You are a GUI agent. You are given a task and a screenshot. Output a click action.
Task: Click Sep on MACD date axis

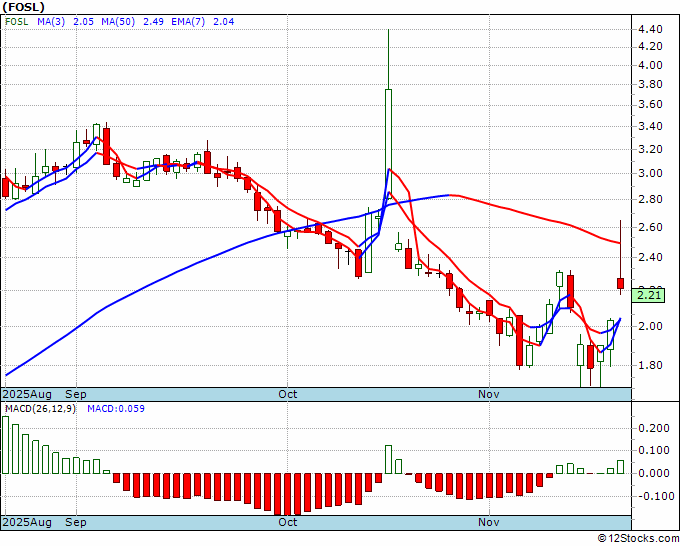pyautogui.click(x=76, y=522)
